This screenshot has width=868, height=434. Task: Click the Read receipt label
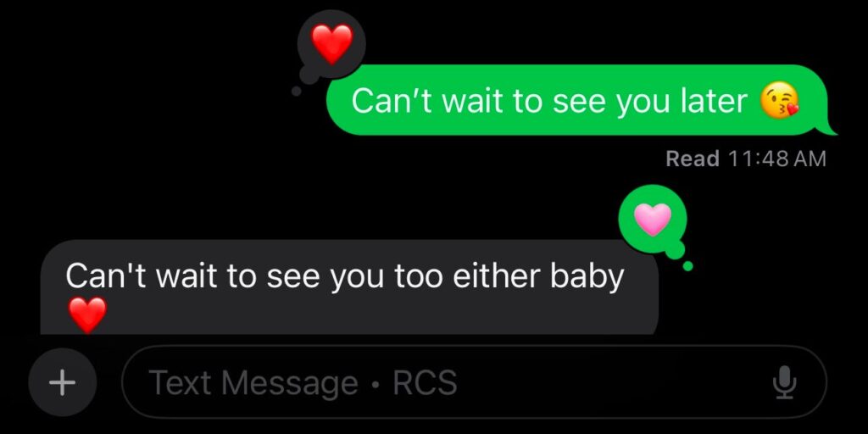click(x=693, y=159)
